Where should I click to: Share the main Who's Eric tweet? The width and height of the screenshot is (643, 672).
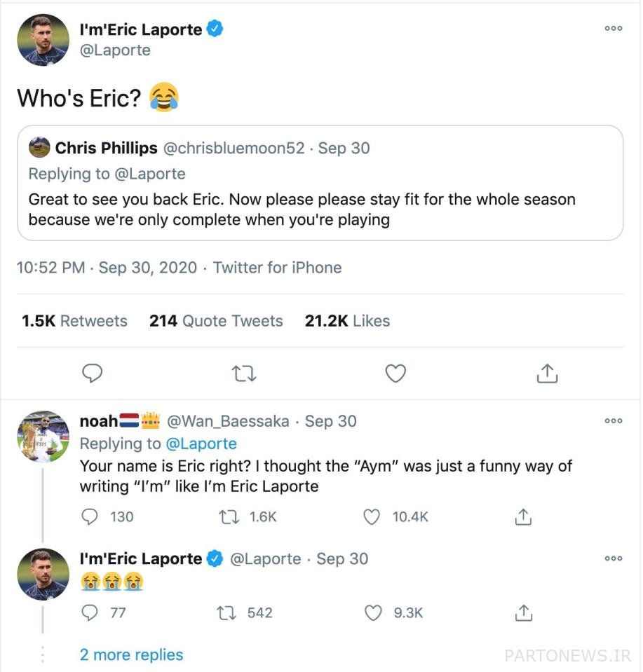(x=547, y=373)
